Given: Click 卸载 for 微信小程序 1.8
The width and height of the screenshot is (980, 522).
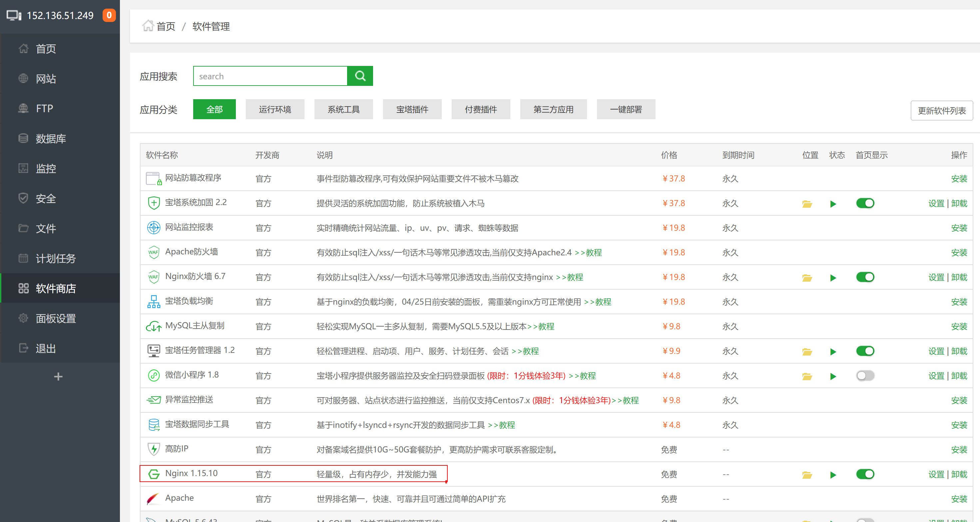Looking at the screenshot, I should (x=959, y=376).
